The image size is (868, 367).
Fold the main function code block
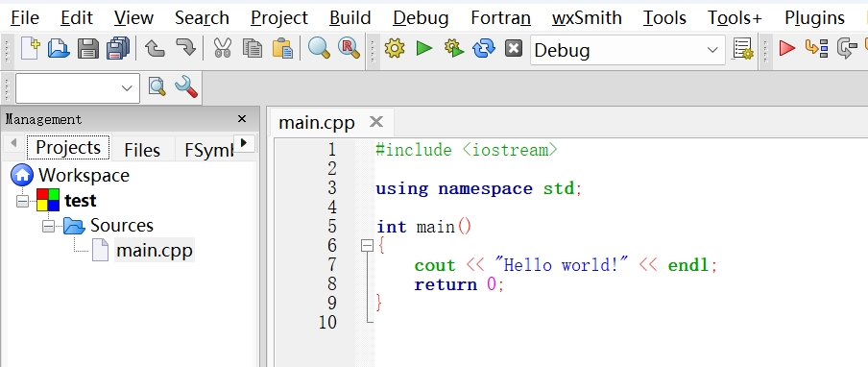[367, 246]
